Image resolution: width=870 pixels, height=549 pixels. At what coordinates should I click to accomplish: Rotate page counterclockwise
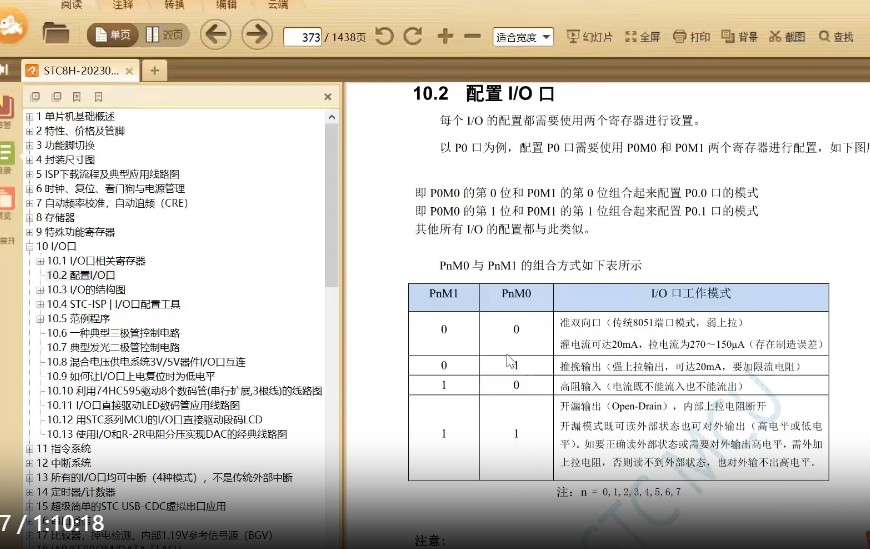tap(384, 36)
